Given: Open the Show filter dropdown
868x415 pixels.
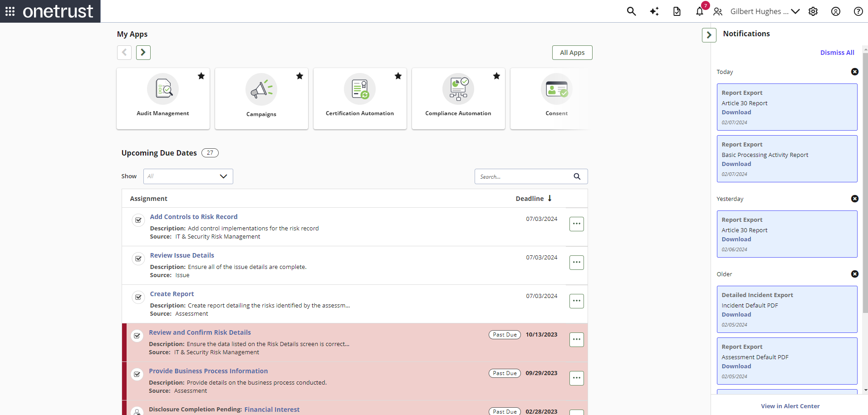Looking at the screenshot, I should point(187,176).
